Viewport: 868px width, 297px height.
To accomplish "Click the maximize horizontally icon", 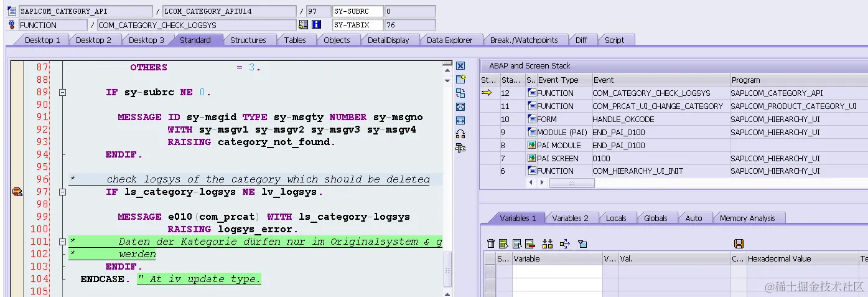I will click(460, 120).
